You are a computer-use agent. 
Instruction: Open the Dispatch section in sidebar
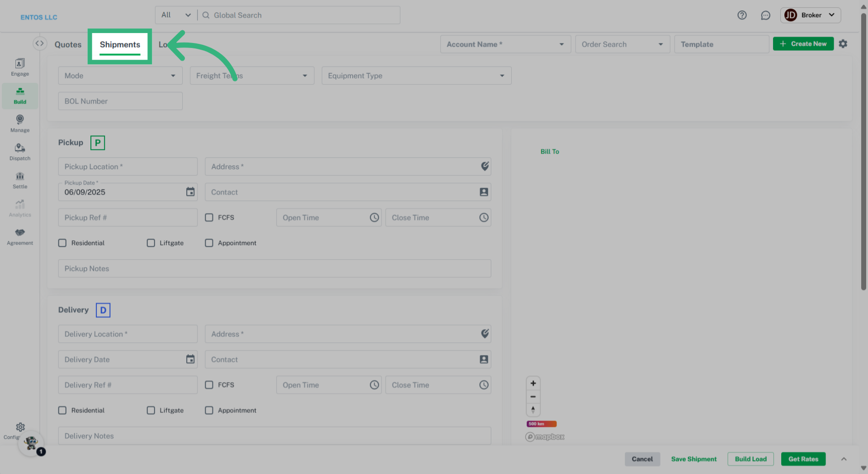pos(20,152)
